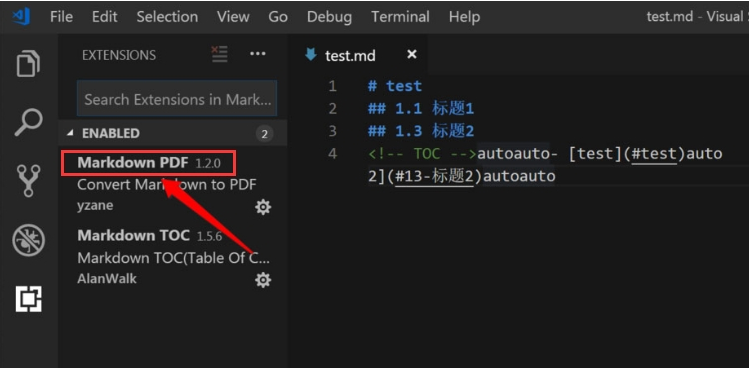Click the ## 1.3 标题2 heading line
The height and width of the screenshot is (368, 749).
(x=420, y=131)
